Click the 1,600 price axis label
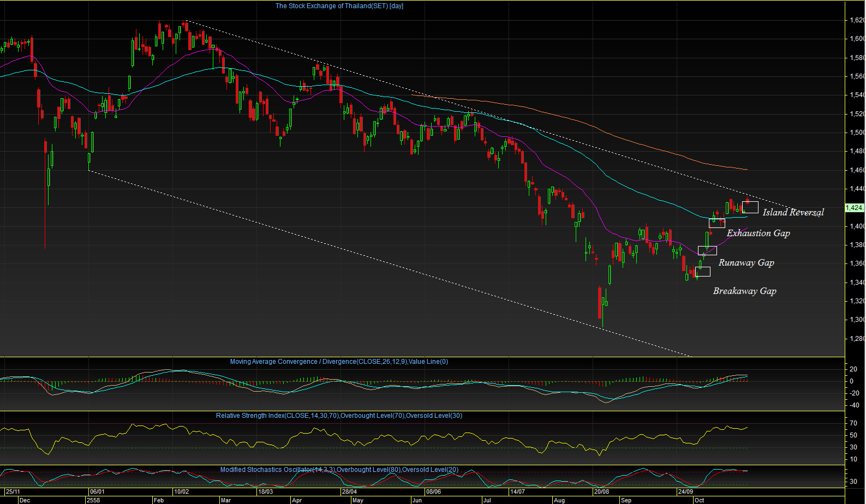 (857, 39)
